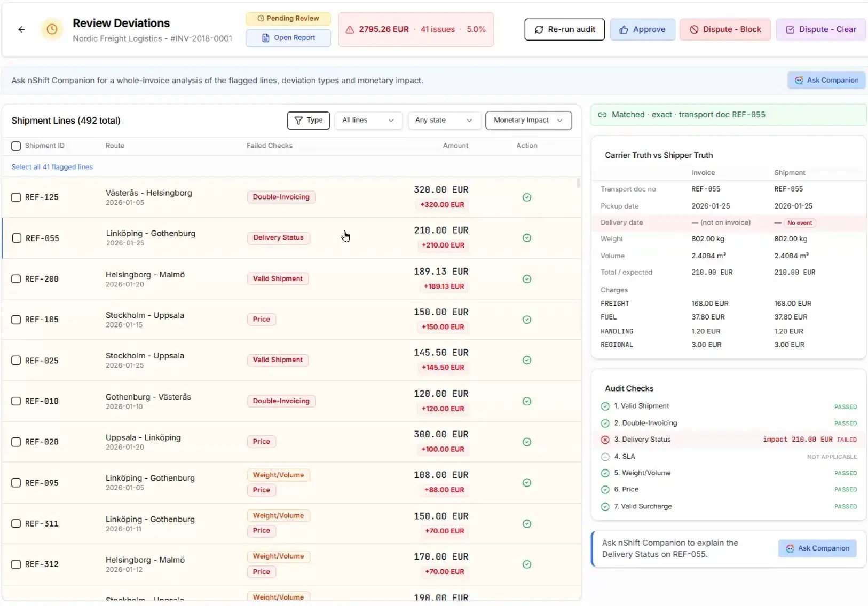Click the approve checkmark icon for REF-025
This screenshot has height=606, width=868.
tap(527, 360)
